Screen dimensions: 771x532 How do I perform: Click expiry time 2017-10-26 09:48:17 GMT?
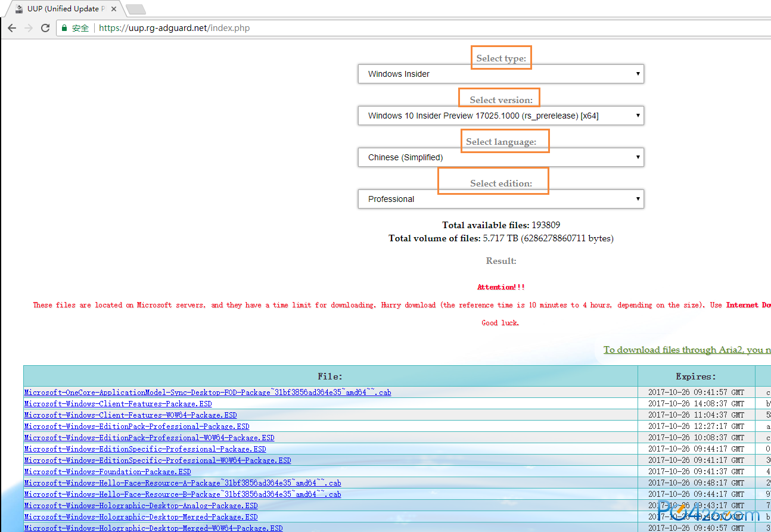point(696,483)
